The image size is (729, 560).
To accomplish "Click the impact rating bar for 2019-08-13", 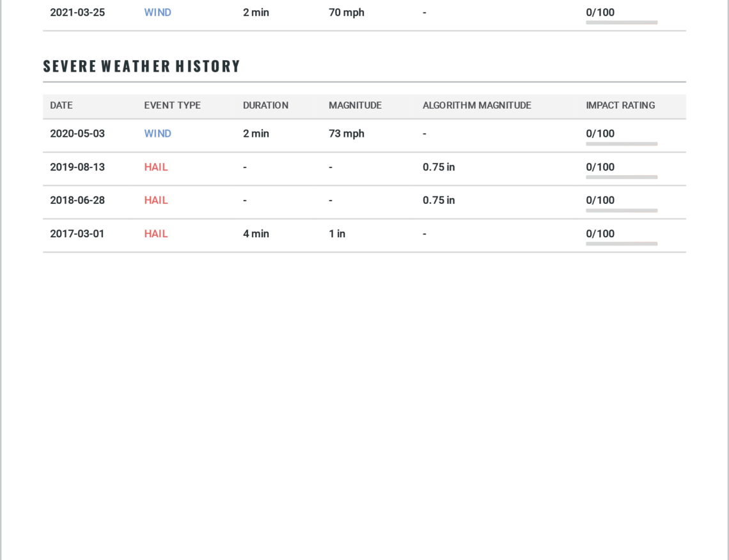I will pos(622,177).
